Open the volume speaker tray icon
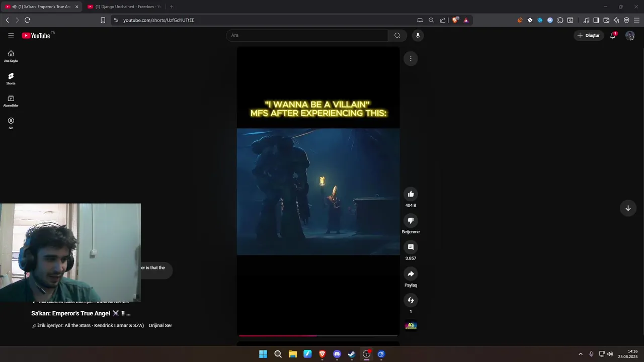This screenshot has width=644, height=362. [610, 354]
